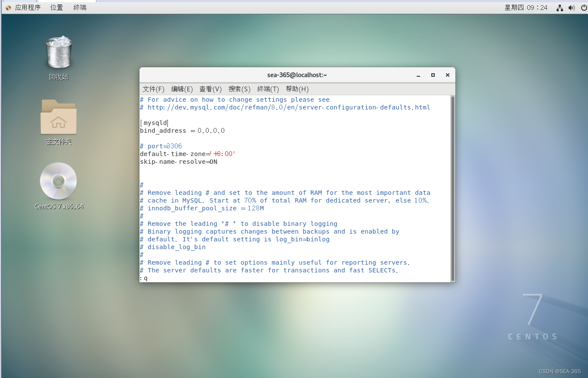The image size is (588, 378).
Task: Click the # port=3306 line
Action: (161, 146)
